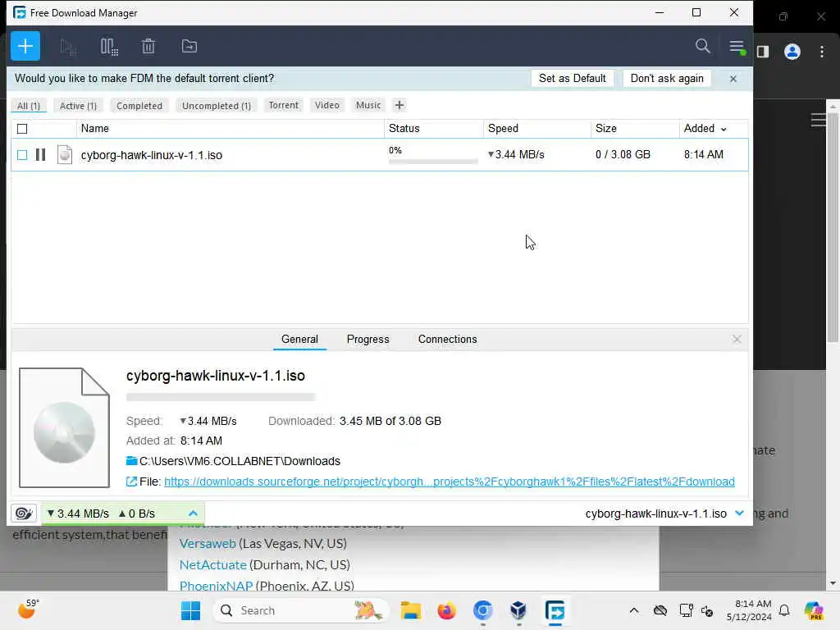Click Free Download Manager taskbar icon
The height and width of the screenshot is (630, 840).
click(x=555, y=610)
